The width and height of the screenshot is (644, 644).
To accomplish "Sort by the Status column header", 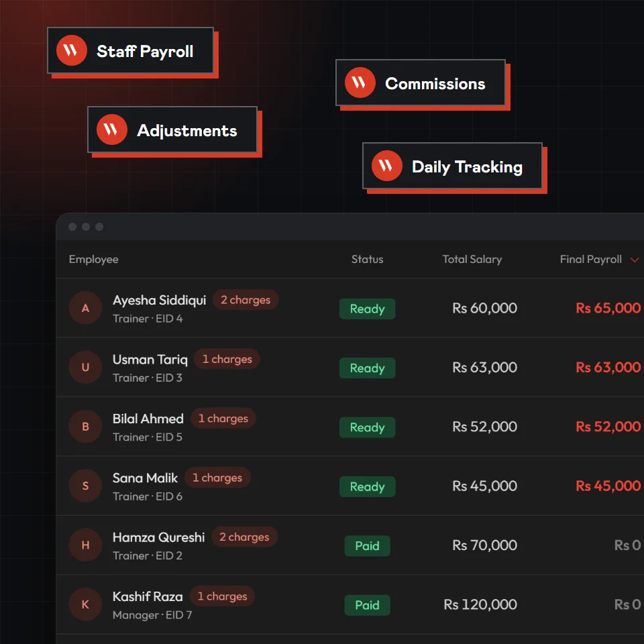I will [367, 259].
